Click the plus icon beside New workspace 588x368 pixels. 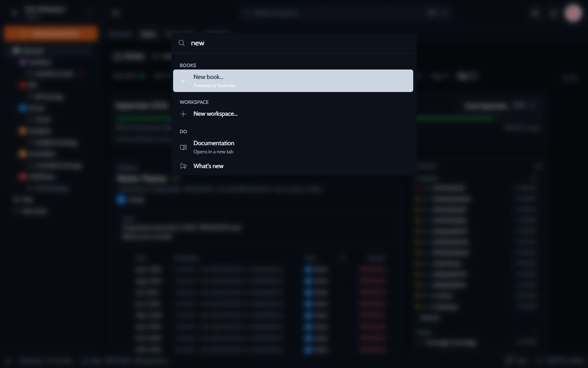coord(184,114)
